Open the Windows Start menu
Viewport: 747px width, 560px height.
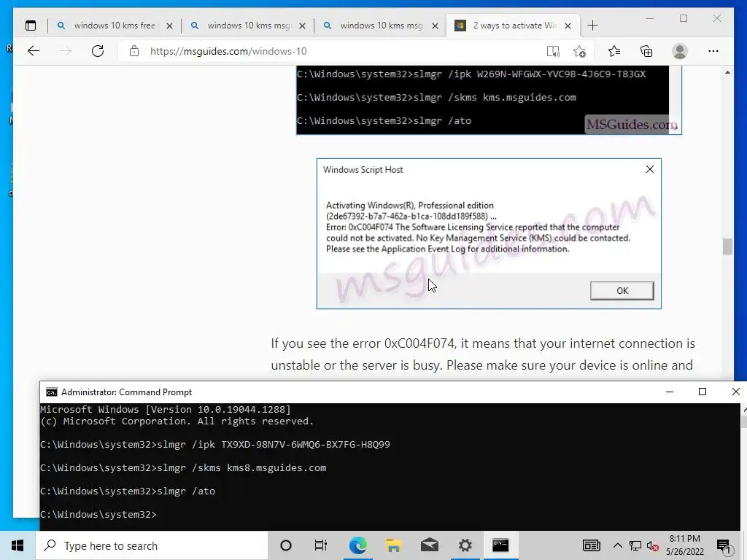click(x=18, y=545)
